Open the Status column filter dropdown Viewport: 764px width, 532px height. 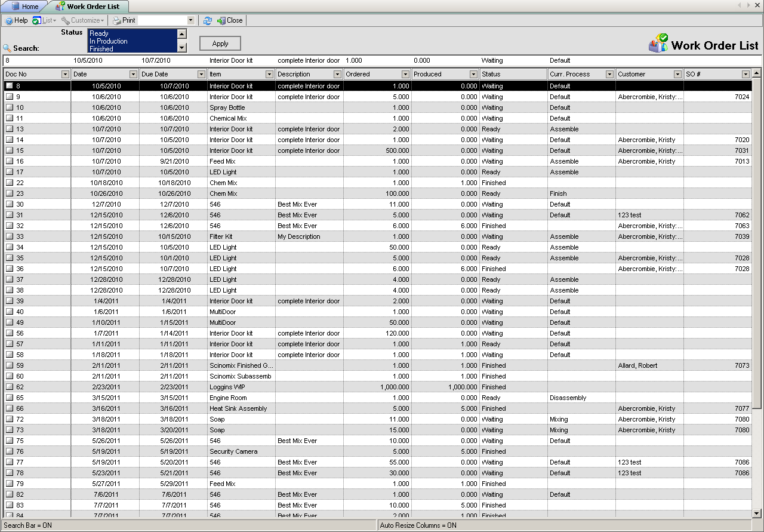pos(542,74)
